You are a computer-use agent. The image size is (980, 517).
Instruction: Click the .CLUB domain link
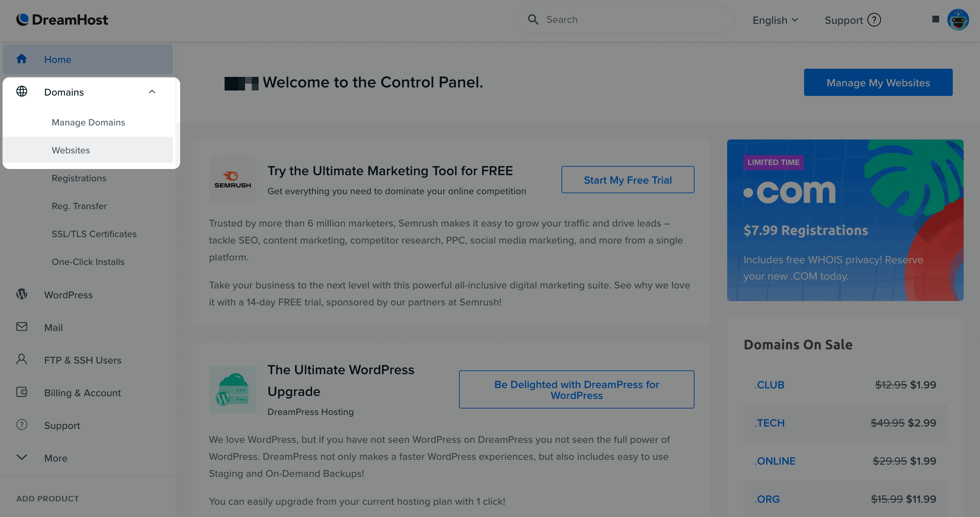click(x=769, y=385)
